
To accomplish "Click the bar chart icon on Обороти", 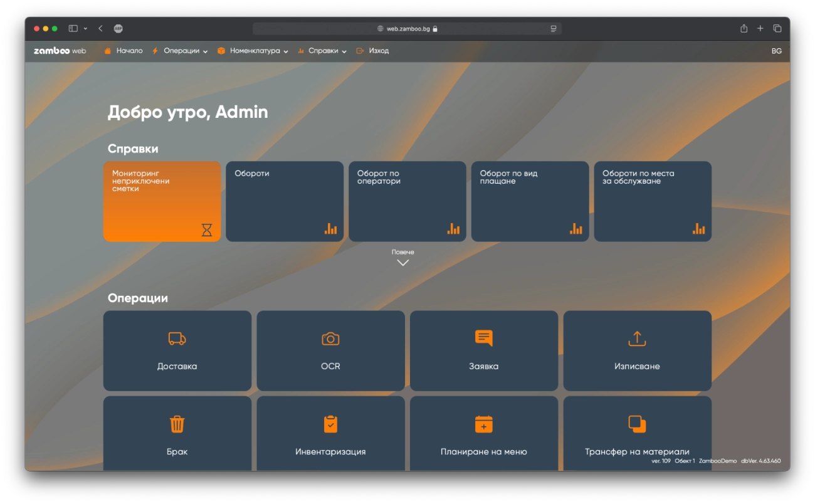I will [x=330, y=229].
